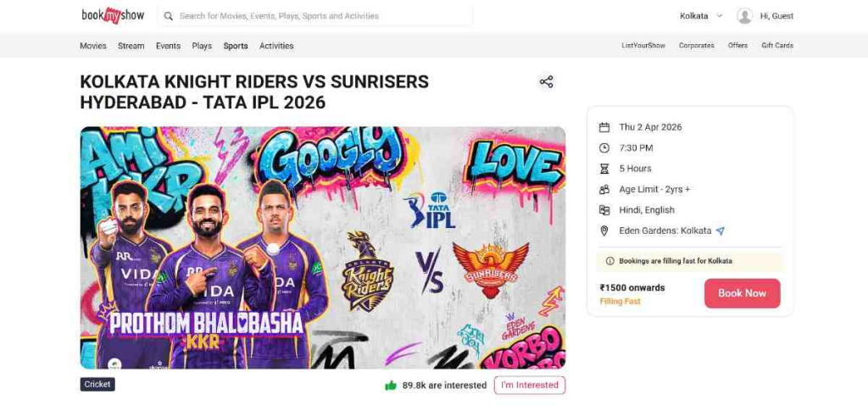Go to the Movies section
This screenshot has width=868, height=411.
point(93,46)
